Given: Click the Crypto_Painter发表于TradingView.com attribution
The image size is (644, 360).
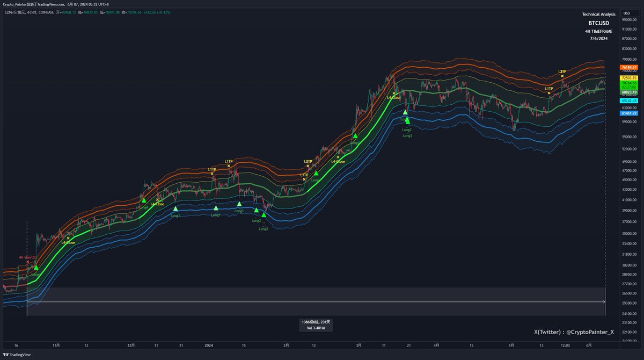Looking at the screenshot, I should tap(33, 4).
